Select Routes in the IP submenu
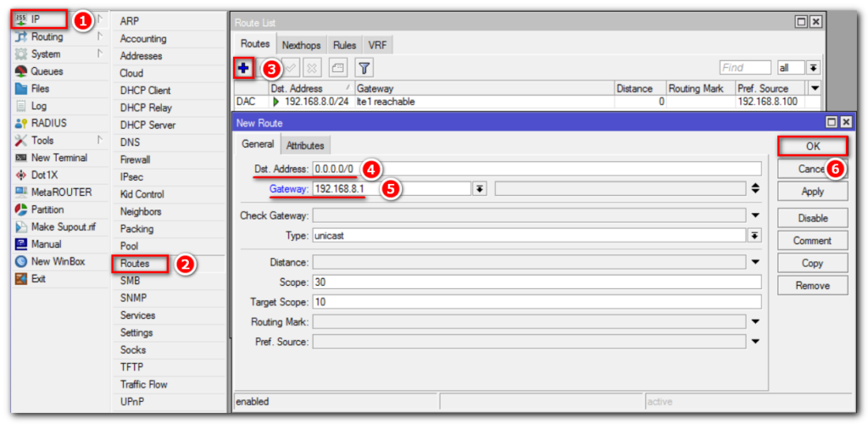868x424 pixels. coord(136,264)
